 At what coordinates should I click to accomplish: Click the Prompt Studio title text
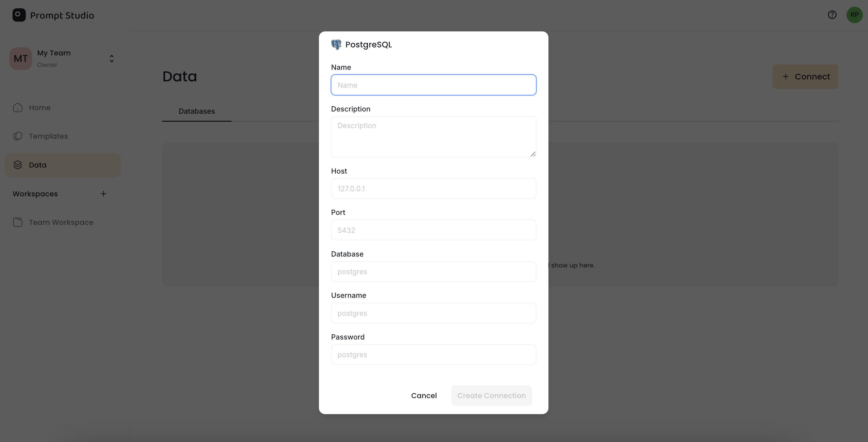(62, 15)
